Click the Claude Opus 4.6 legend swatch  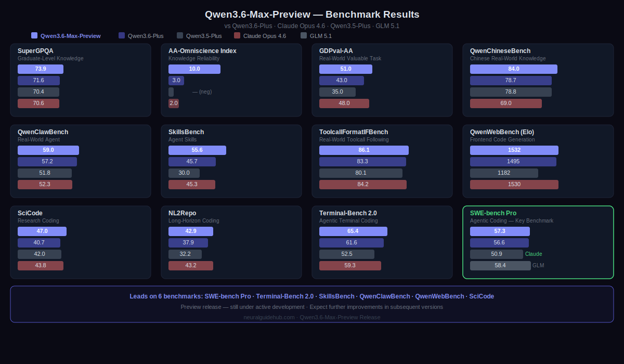237,36
